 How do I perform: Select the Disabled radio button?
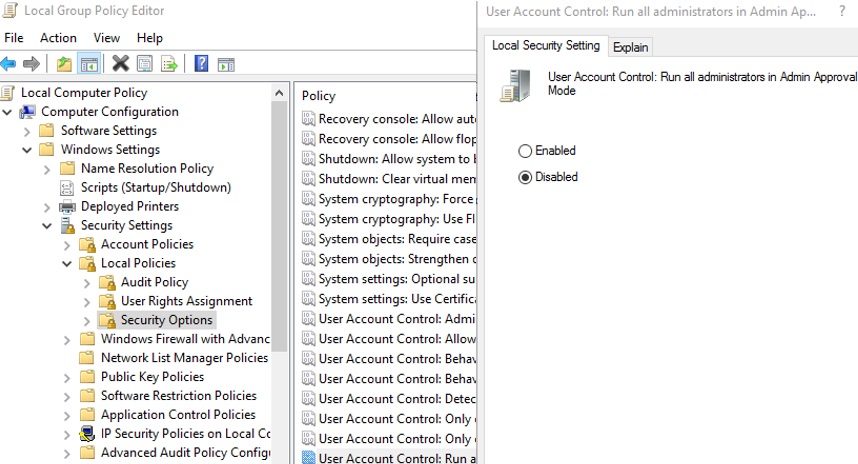[525, 177]
